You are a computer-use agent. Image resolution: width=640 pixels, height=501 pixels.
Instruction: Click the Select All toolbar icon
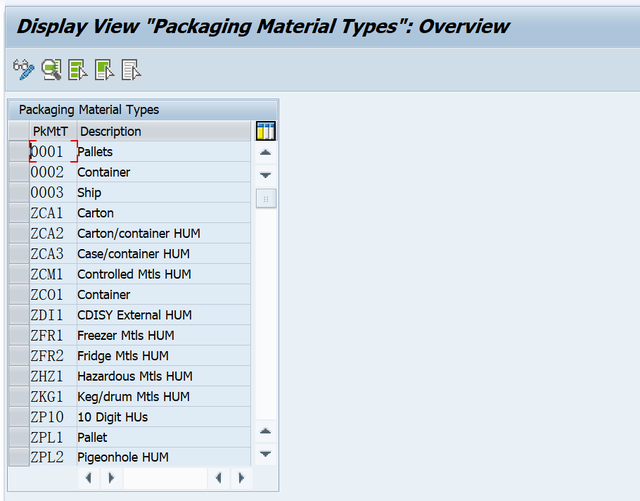[78, 70]
